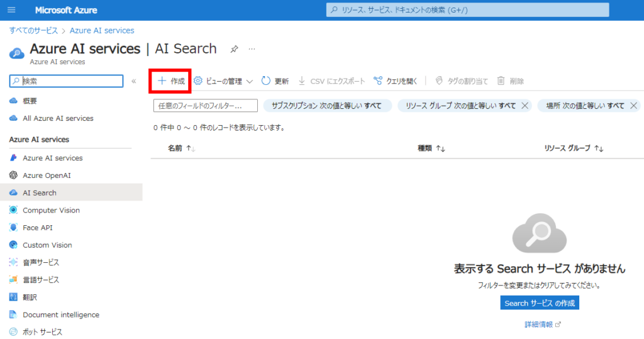The width and height of the screenshot is (644, 339).
Task: Remove the リソース グループ filter with X
Action: 525,106
